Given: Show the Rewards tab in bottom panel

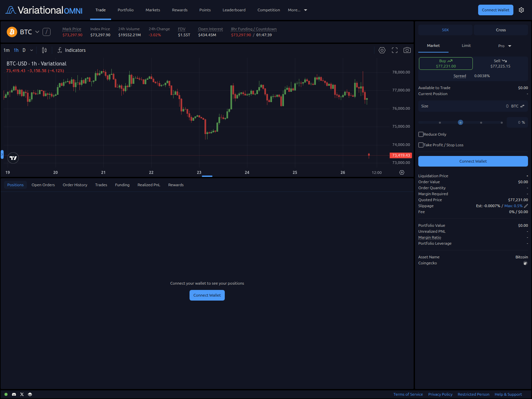Looking at the screenshot, I should (176, 185).
